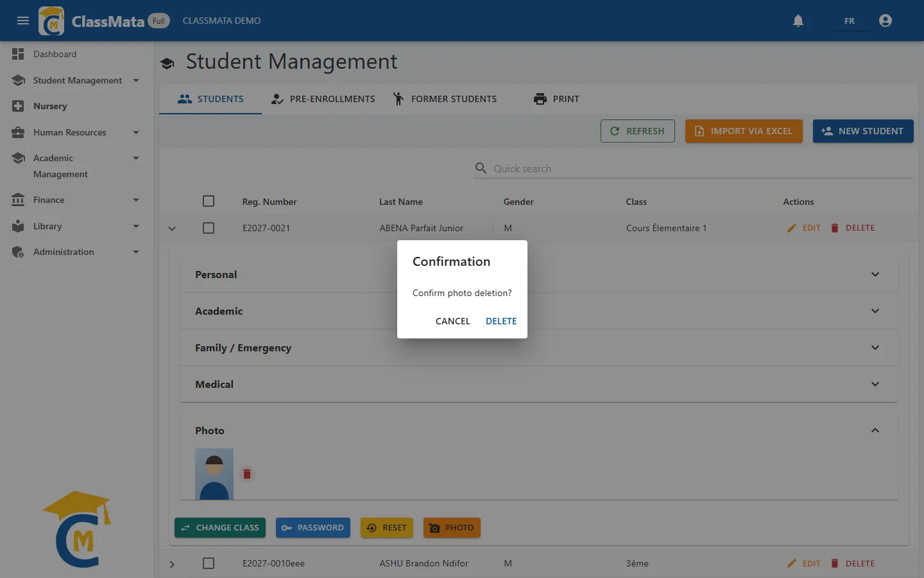Open the hamburger navigation menu
This screenshot has width=924, height=578.
23,21
